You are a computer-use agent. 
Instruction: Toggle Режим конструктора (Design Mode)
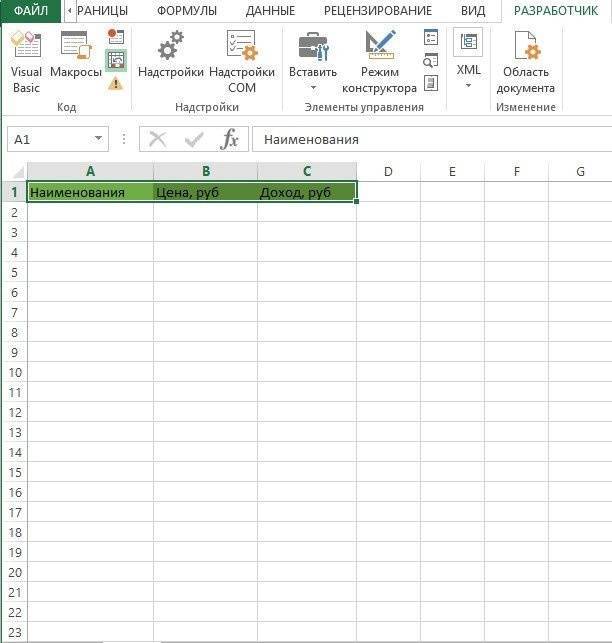click(x=379, y=61)
